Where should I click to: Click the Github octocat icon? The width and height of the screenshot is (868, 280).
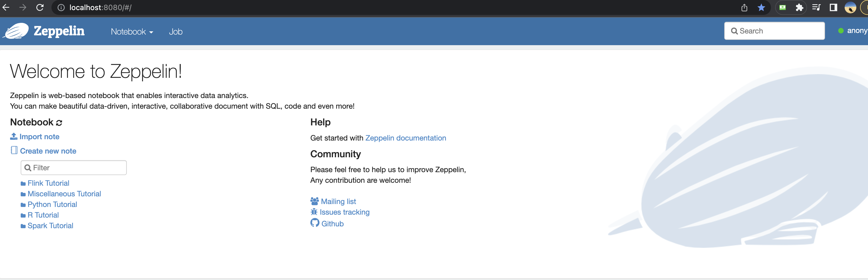pos(315,223)
